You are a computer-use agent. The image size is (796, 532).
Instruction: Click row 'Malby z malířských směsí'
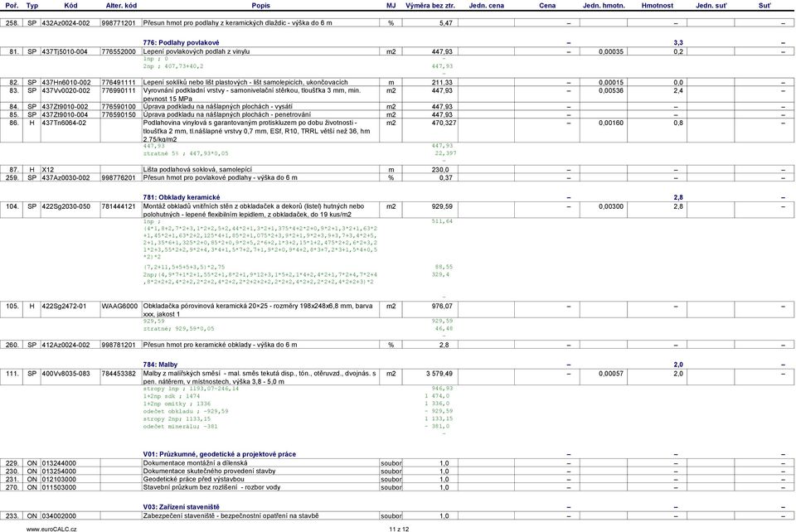[x=397, y=377]
